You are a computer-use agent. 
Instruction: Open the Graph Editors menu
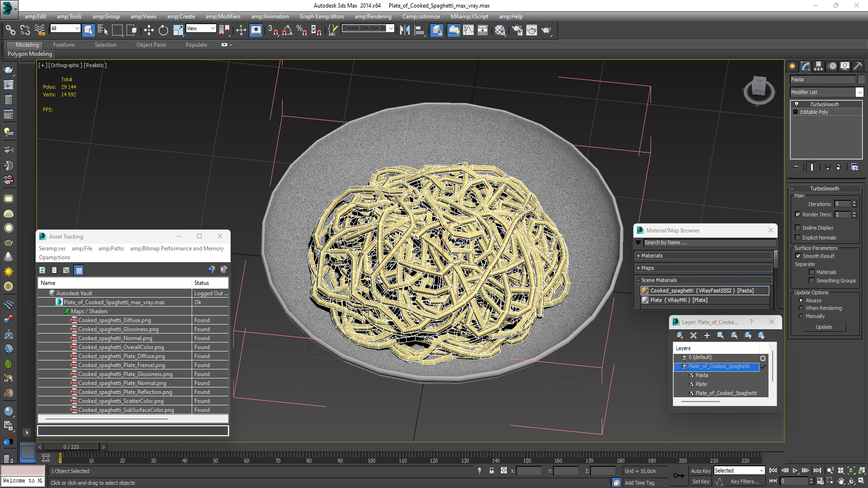pos(321,17)
